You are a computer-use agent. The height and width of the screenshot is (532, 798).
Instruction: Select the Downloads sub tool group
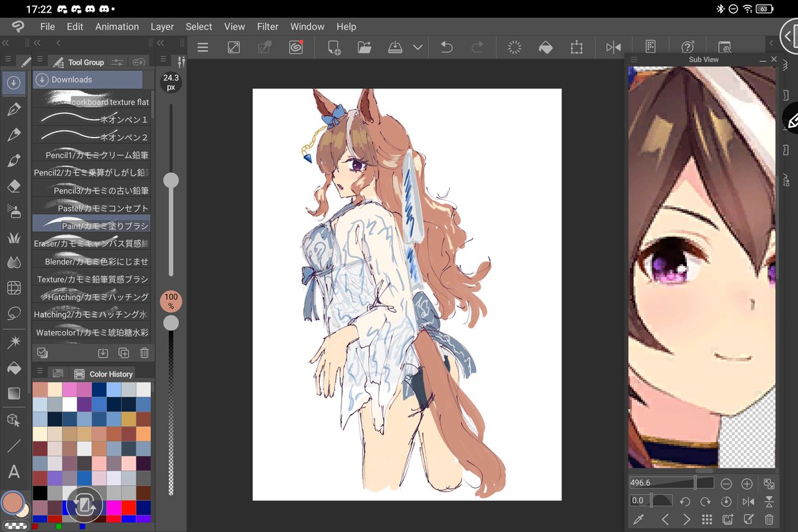88,80
